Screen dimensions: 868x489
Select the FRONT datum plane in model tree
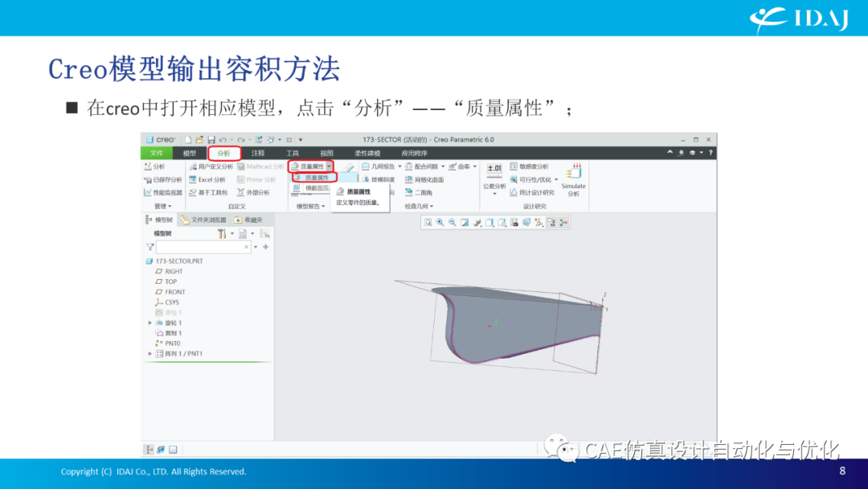click(x=170, y=292)
